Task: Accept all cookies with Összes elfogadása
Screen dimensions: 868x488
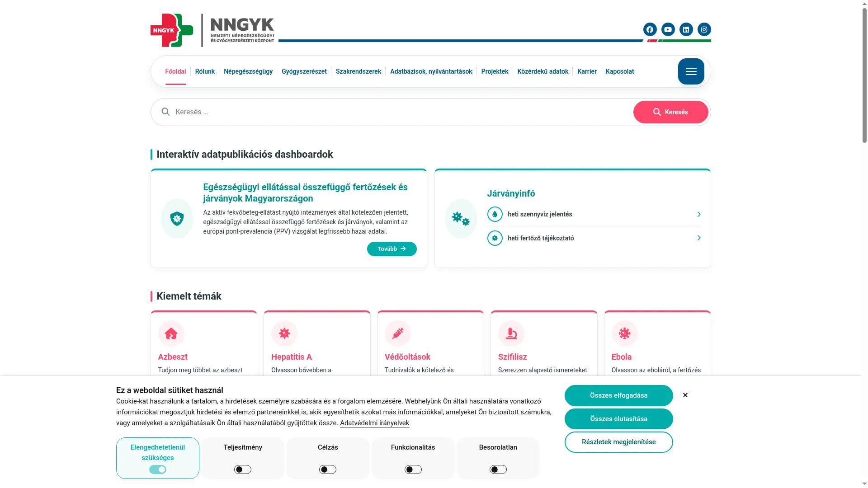Action: pyautogui.click(x=618, y=395)
